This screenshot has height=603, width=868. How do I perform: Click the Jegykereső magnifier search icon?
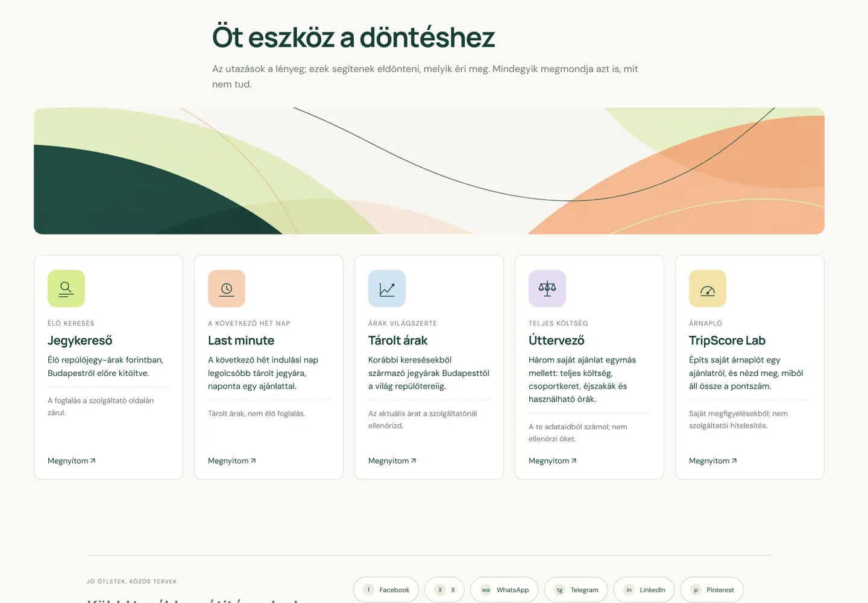[x=66, y=289]
